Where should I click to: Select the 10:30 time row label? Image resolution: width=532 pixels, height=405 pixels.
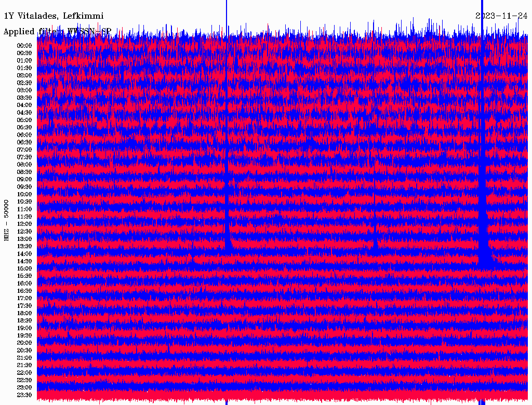tap(24, 202)
